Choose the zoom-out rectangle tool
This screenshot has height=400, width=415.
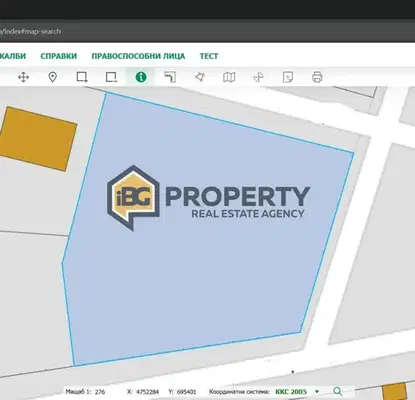click(111, 77)
